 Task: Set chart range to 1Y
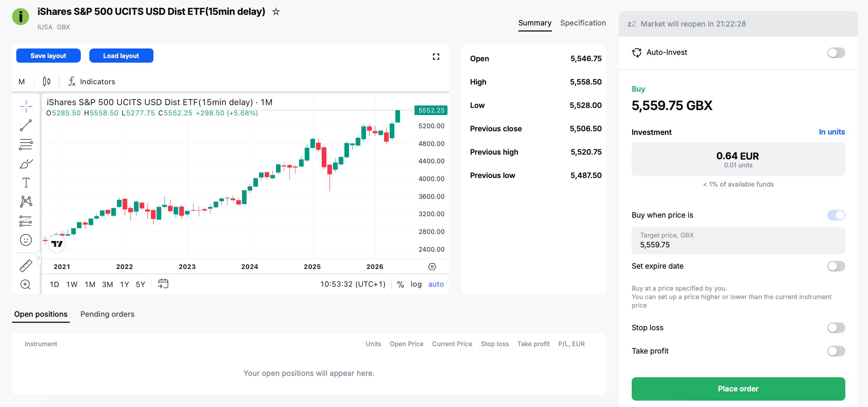[x=125, y=284]
